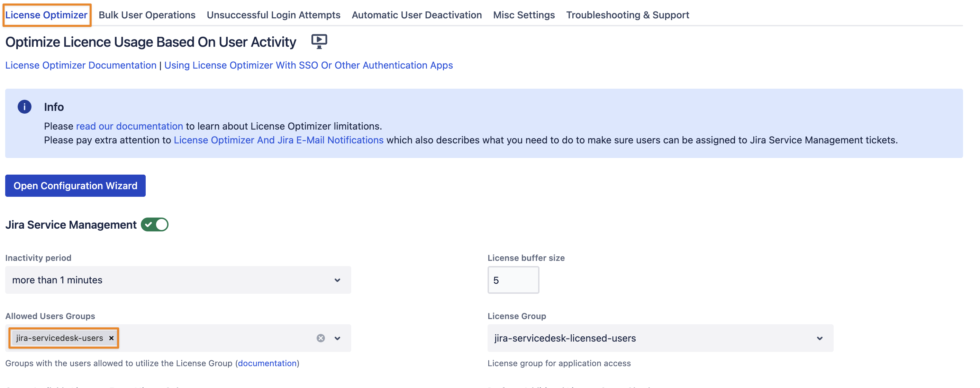
Task: Open the documentation link under Allowed Users Groups
Action: coord(267,363)
